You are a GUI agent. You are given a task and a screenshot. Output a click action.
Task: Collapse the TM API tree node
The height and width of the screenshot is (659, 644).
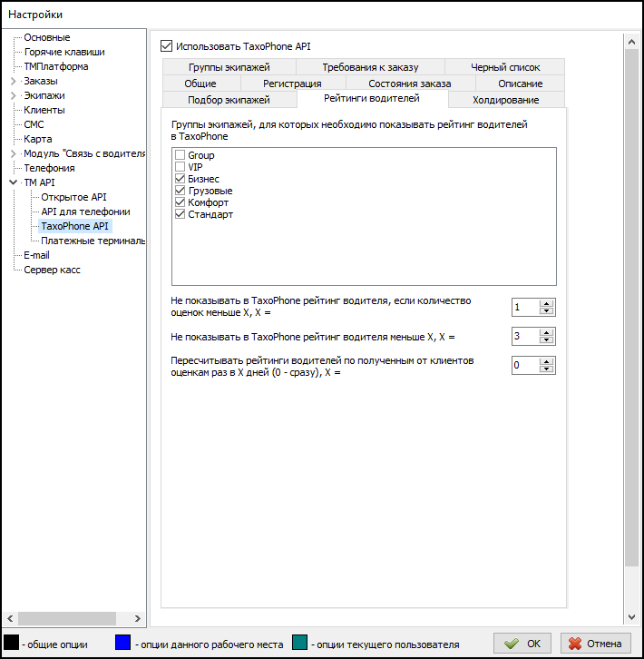13,183
